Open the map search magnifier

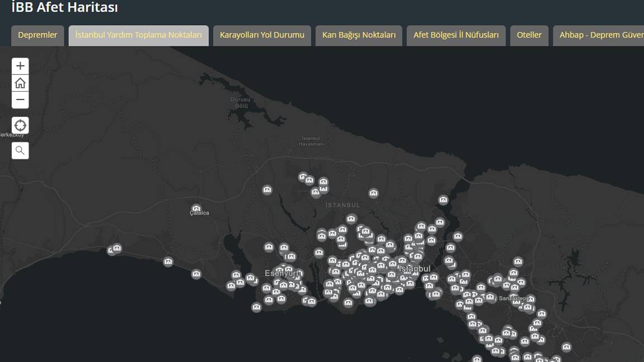(x=20, y=151)
